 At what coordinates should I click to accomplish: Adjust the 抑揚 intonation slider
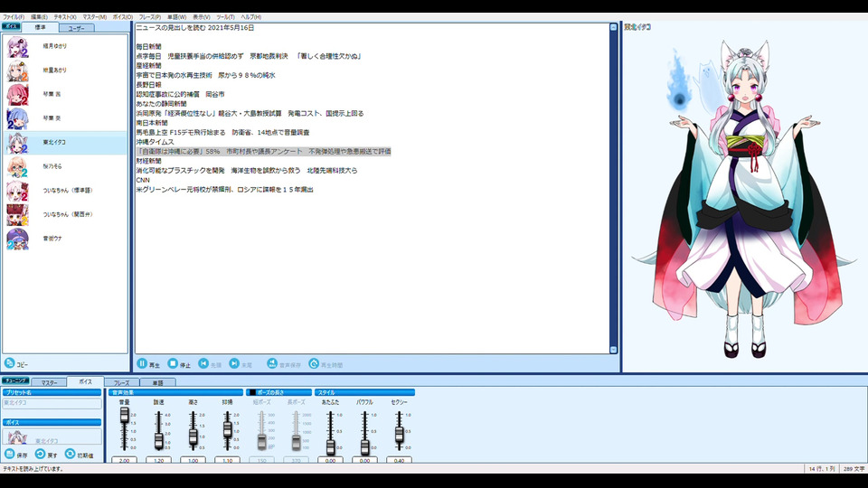coord(227,429)
